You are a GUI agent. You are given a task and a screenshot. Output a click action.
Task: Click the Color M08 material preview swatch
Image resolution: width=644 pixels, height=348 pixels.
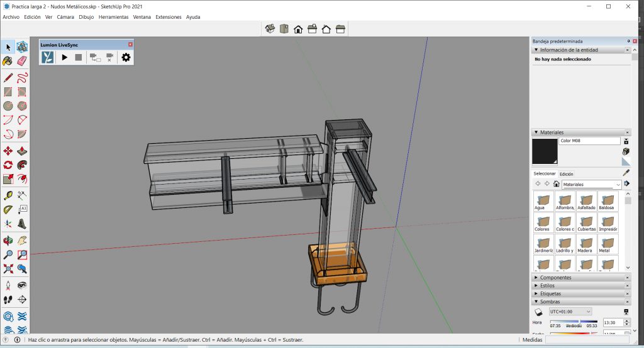pos(545,151)
